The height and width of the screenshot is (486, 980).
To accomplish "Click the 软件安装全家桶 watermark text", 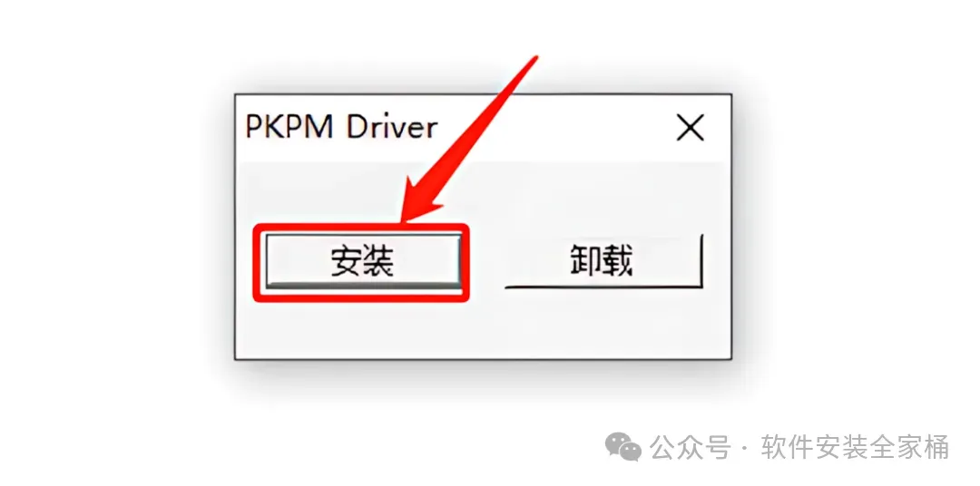I will click(855, 447).
